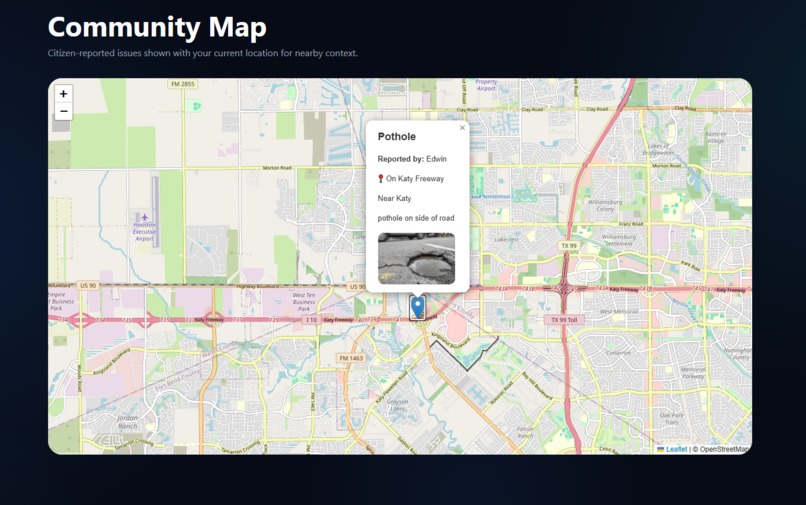The height and width of the screenshot is (505, 806).
Task: Open the Leaflet attribution link
Action: pyautogui.click(x=676, y=449)
